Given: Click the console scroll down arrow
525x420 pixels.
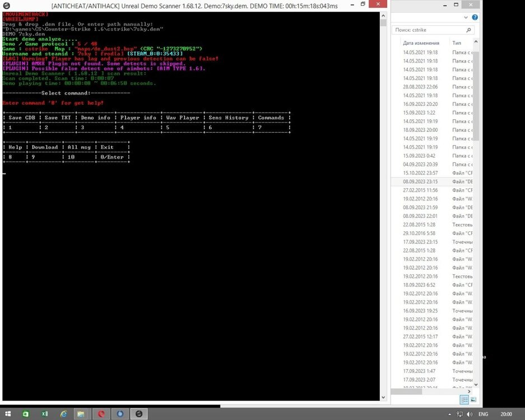Looking at the screenshot, I should click(x=383, y=396).
